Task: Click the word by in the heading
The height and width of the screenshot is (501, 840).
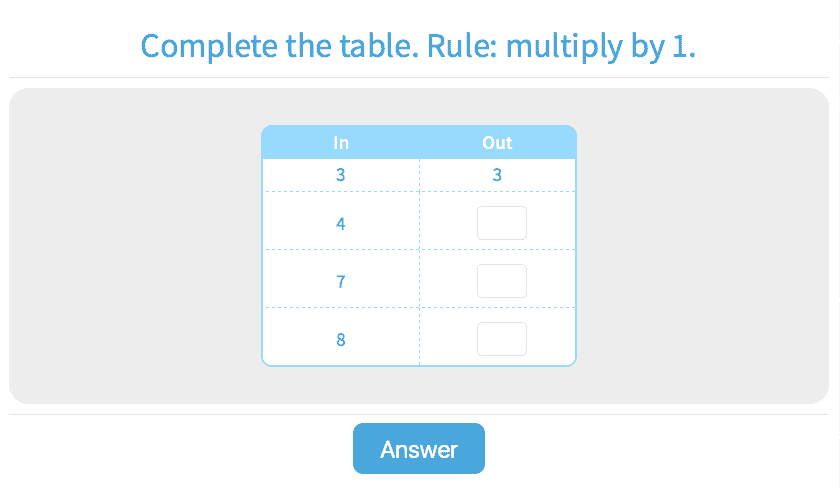Action: pos(646,46)
